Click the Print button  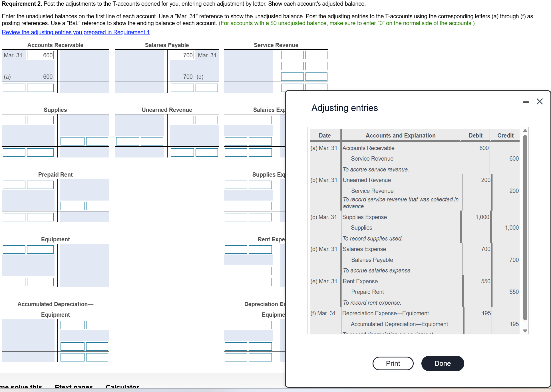tap(393, 363)
